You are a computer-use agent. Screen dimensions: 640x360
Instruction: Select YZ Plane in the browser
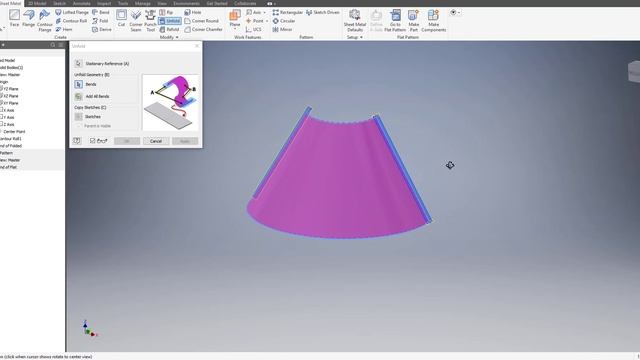(x=10, y=89)
